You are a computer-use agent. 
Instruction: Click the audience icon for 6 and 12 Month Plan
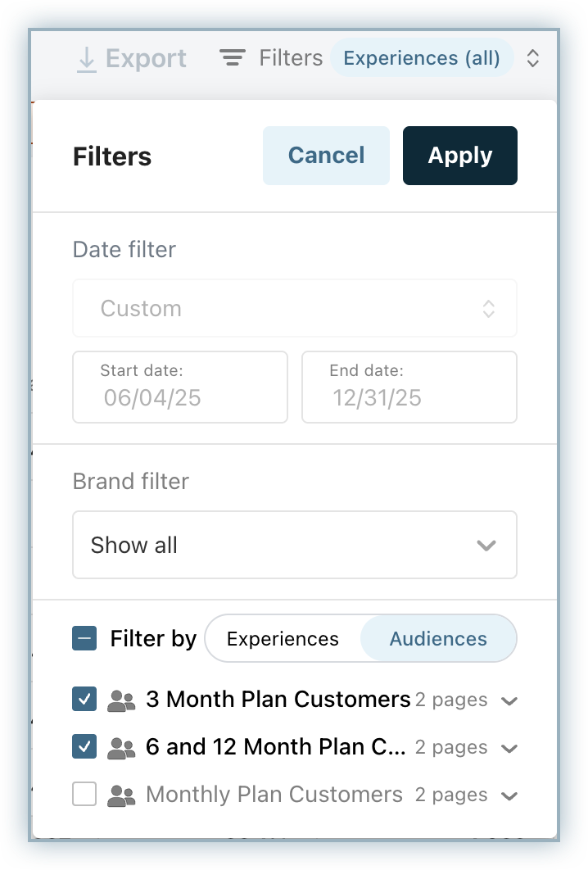[121, 748]
